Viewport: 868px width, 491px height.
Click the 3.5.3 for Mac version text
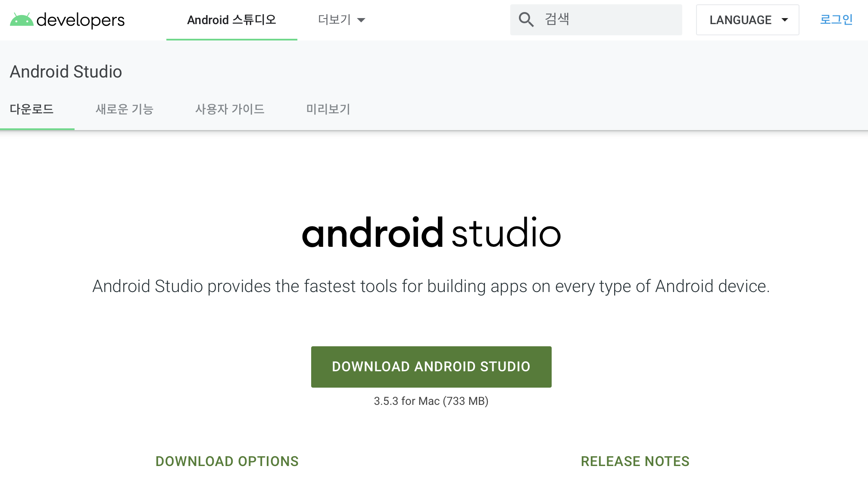coord(431,401)
